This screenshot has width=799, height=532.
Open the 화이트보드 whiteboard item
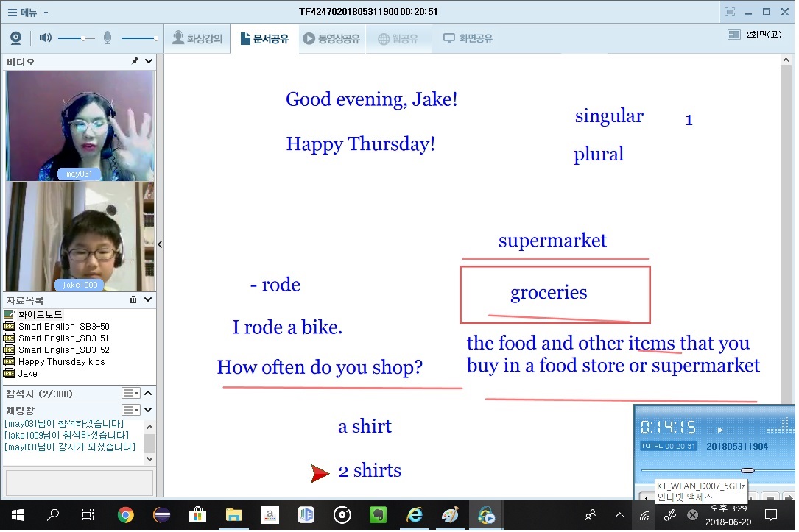[x=40, y=314]
